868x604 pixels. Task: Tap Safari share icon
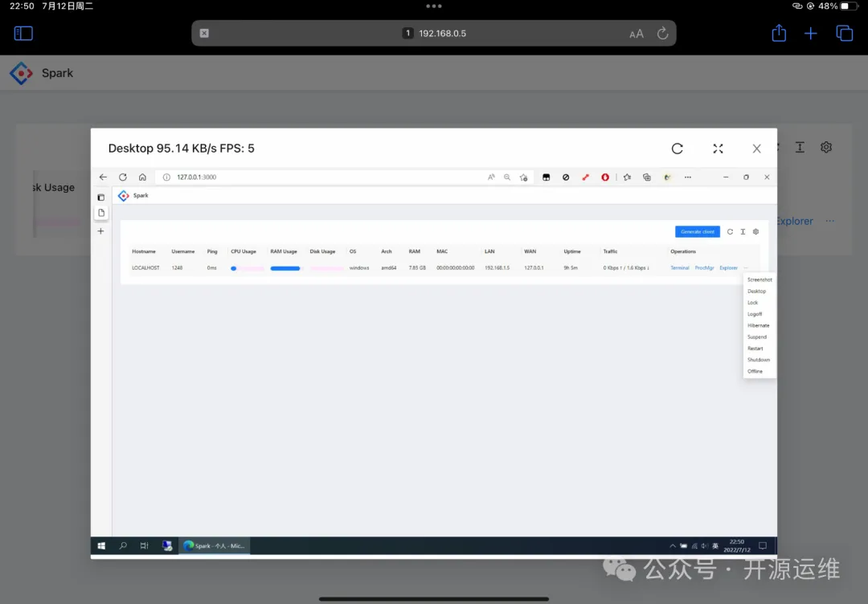[x=779, y=33]
